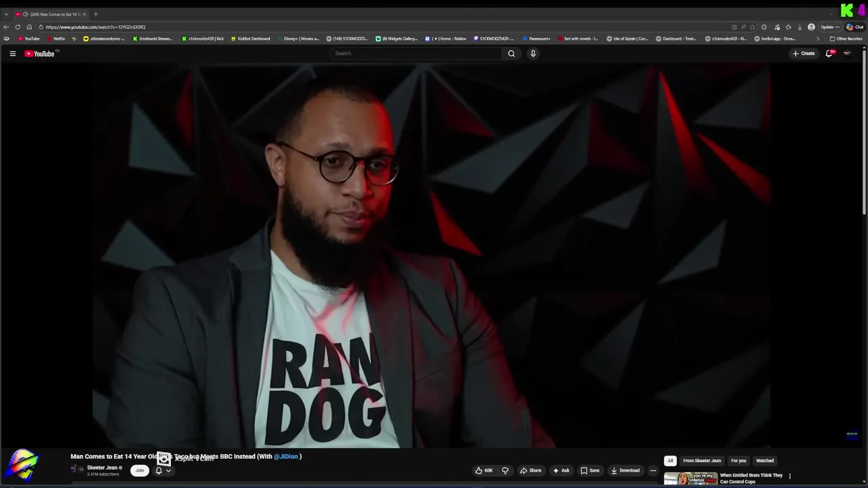The height and width of the screenshot is (488, 868).
Task: Open the browser home page
Action: coord(29,27)
